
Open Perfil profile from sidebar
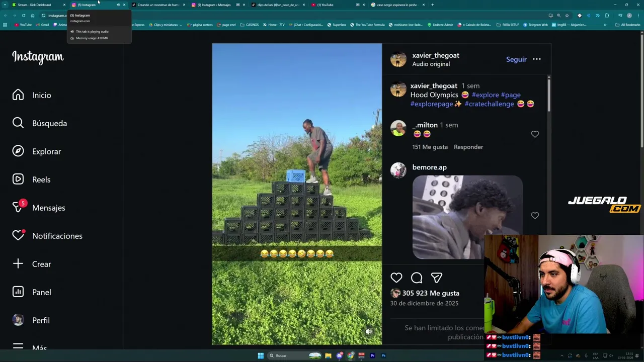pos(31,320)
